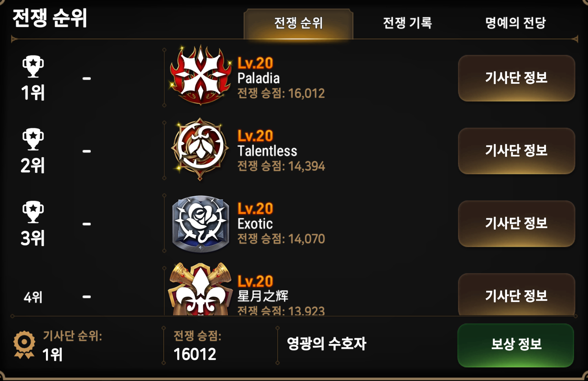588x381 pixels.
Task: Tap the 4위 rank label
Action: click(x=33, y=297)
